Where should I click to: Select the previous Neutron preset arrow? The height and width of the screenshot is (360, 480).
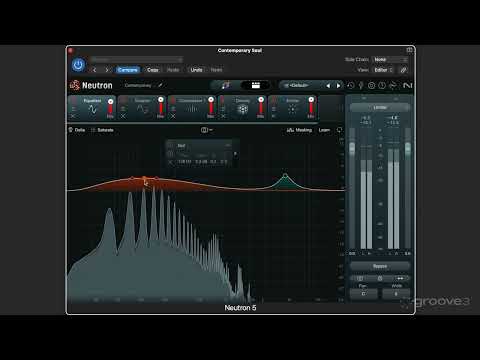[328, 86]
